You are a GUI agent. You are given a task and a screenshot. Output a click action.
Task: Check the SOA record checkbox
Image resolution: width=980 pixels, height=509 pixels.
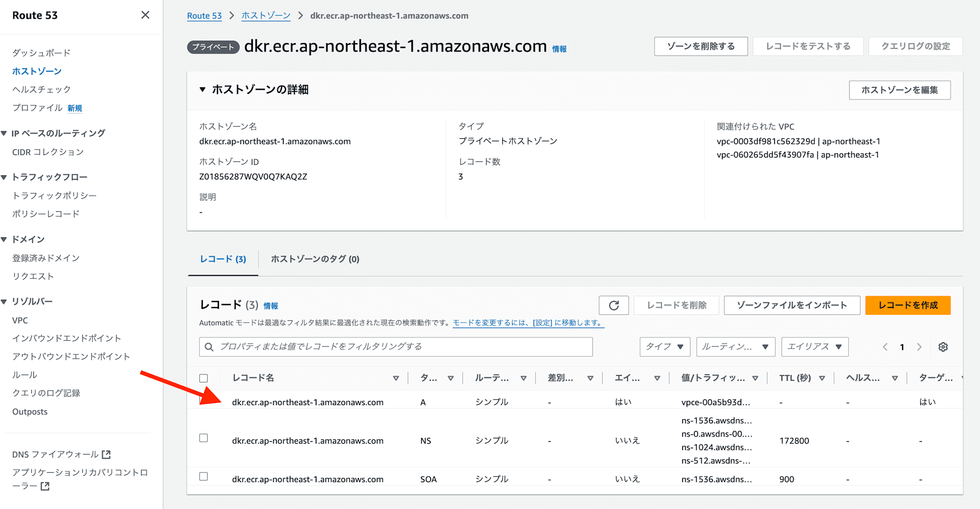203,476
